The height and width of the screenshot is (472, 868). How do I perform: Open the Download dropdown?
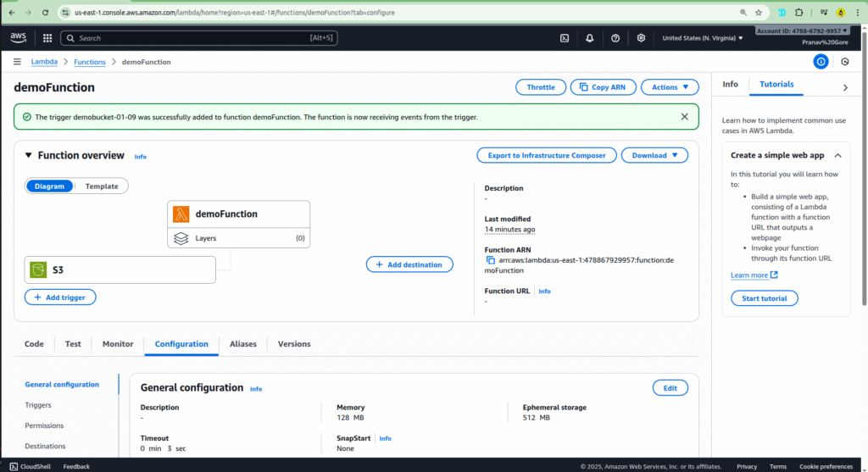click(654, 155)
